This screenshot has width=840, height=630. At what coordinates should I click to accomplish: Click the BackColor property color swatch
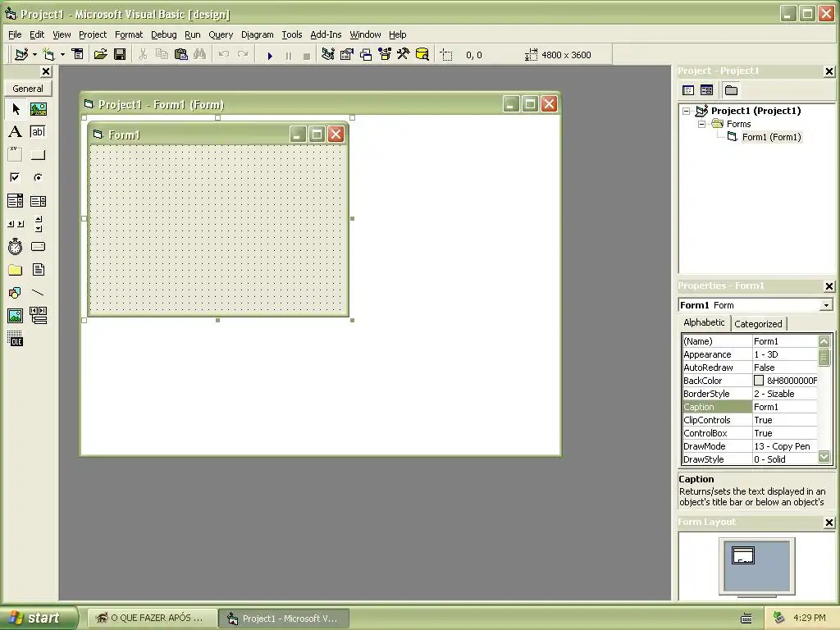[x=759, y=381]
